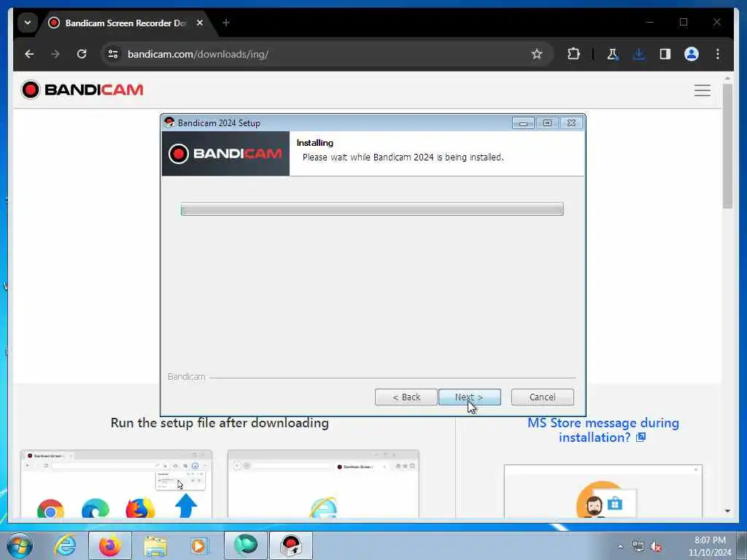Click the 'Installing' heading in Setup
747x560 pixels.
(x=314, y=143)
